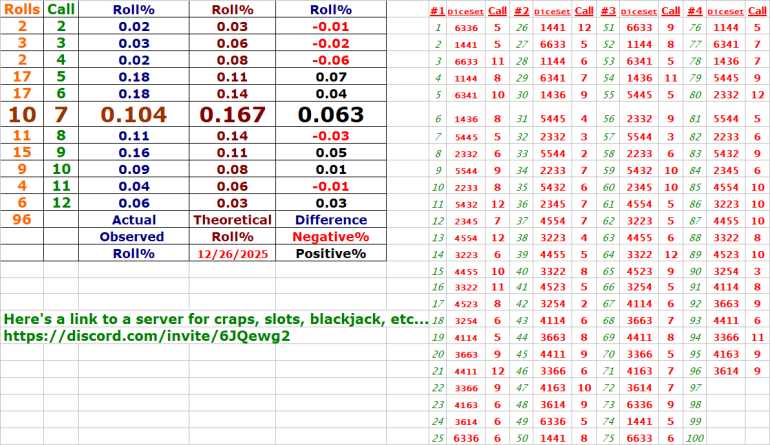Click the 0.07 difference cell
The width and height of the screenshot is (770, 445).
tap(331, 77)
